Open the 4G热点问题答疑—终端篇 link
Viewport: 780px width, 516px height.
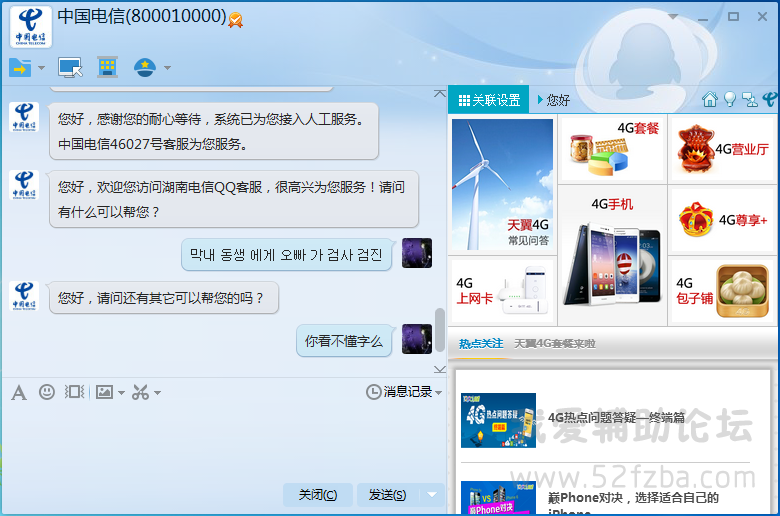point(616,417)
